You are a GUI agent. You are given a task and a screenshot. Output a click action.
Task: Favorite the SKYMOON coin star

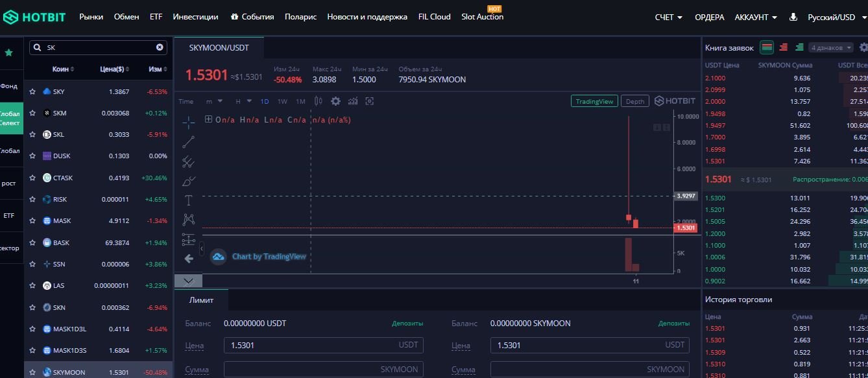[32, 373]
